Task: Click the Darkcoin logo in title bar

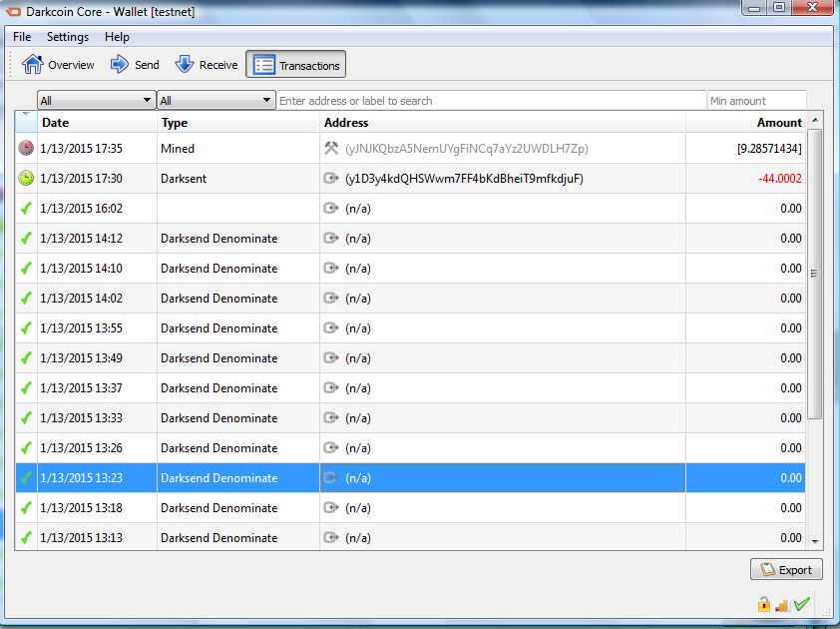Action: coord(13,11)
